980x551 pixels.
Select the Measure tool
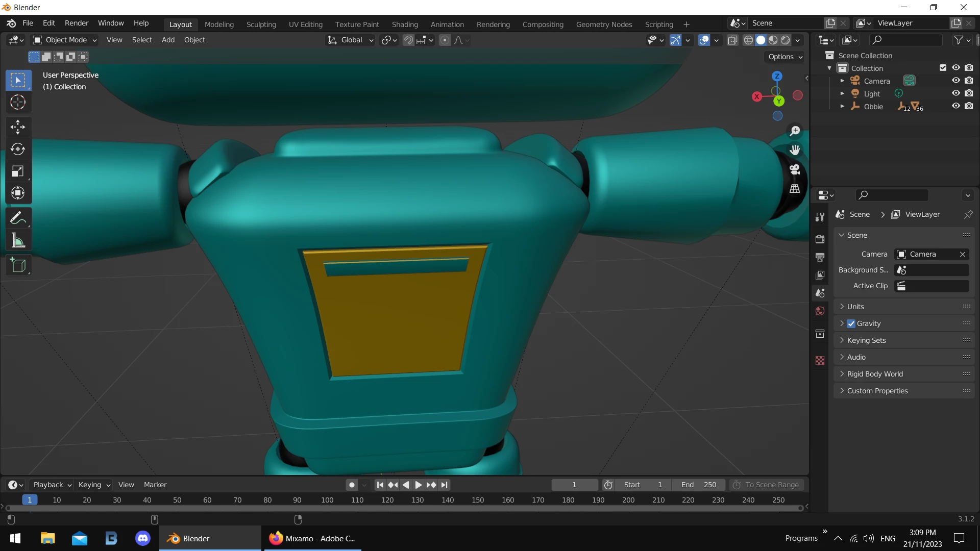pos(18,240)
